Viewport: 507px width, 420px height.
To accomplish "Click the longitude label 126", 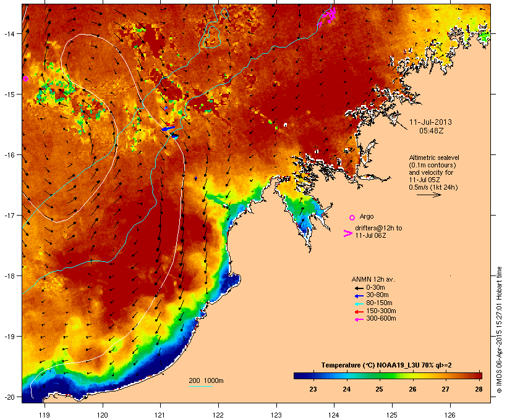I will [x=449, y=415].
